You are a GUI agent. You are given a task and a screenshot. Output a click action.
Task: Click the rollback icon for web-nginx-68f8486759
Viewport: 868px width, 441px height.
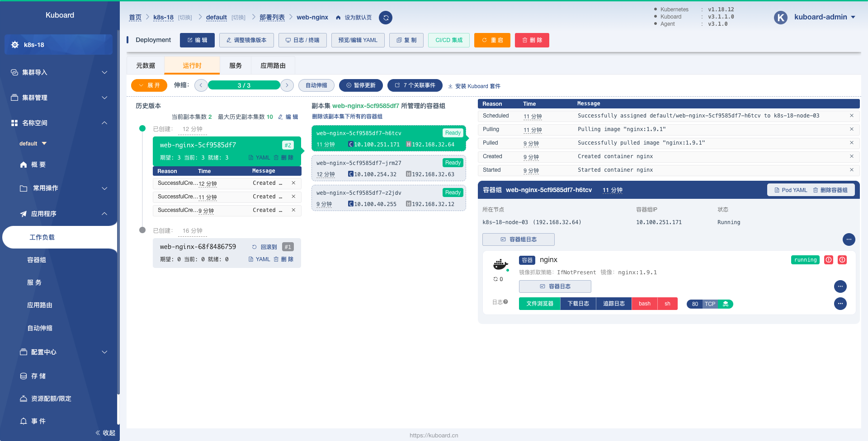pyautogui.click(x=255, y=247)
